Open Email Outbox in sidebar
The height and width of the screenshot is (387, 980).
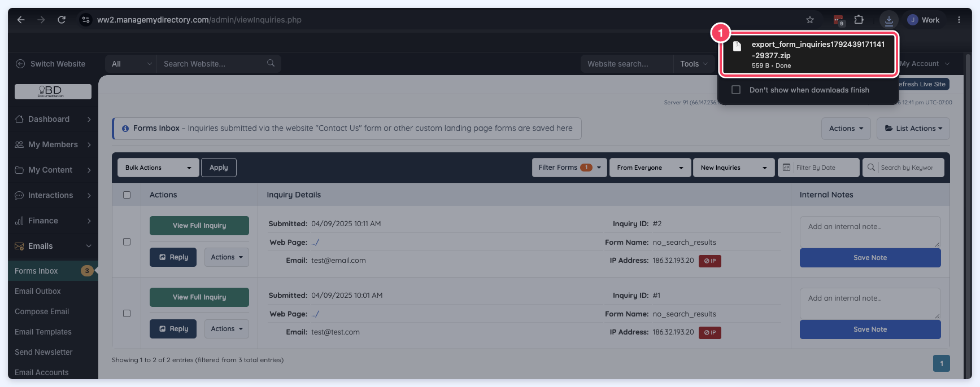38,291
